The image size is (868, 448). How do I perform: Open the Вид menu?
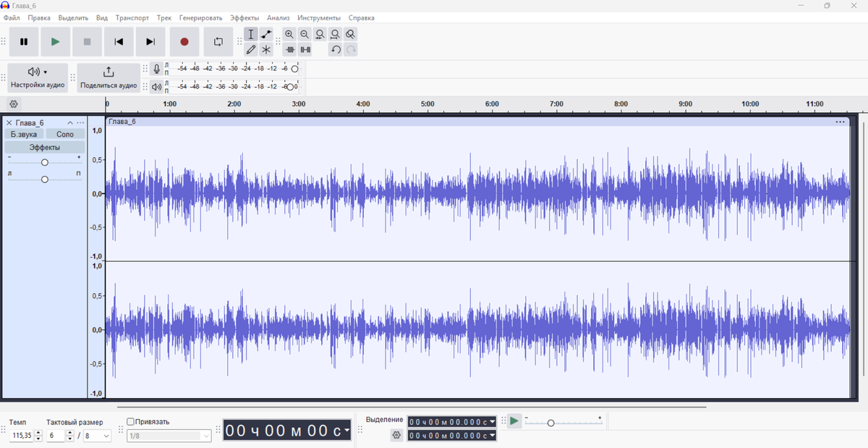click(x=102, y=17)
